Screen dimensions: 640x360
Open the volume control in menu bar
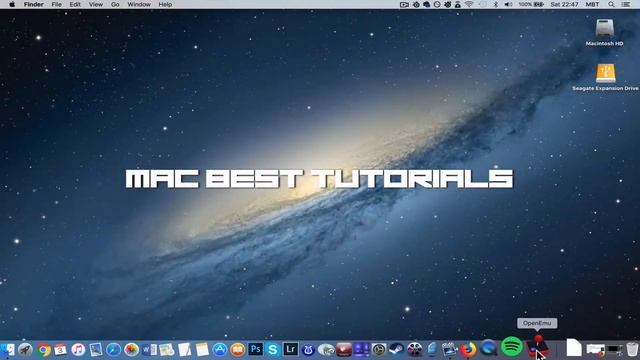pos(508,4)
